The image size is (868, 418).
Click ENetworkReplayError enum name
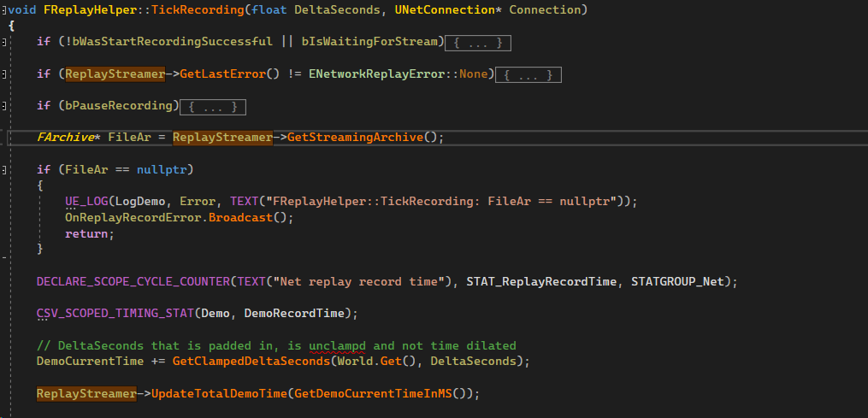pyautogui.click(x=377, y=74)
